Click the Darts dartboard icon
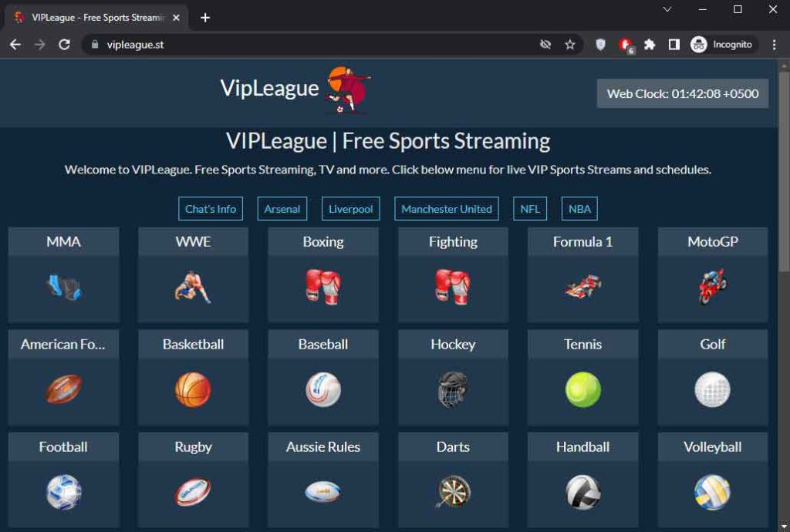This screenshot has width=790, height=532. 453,492
